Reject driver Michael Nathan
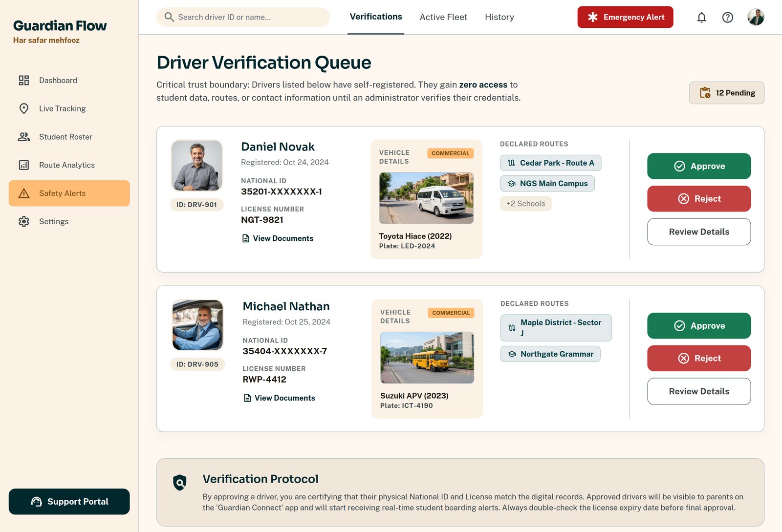The height and width of the screenshot is (532, 782). pos(699,359)
